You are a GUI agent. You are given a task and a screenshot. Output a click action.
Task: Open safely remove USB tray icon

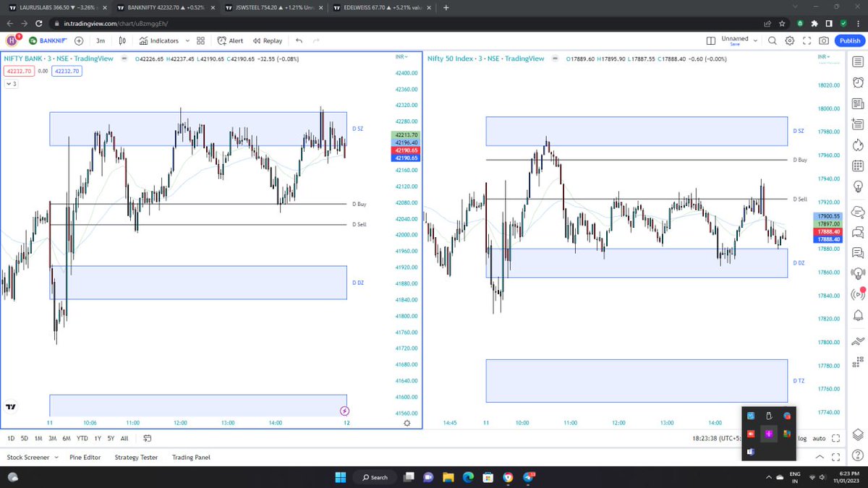[x=769, y=416]
